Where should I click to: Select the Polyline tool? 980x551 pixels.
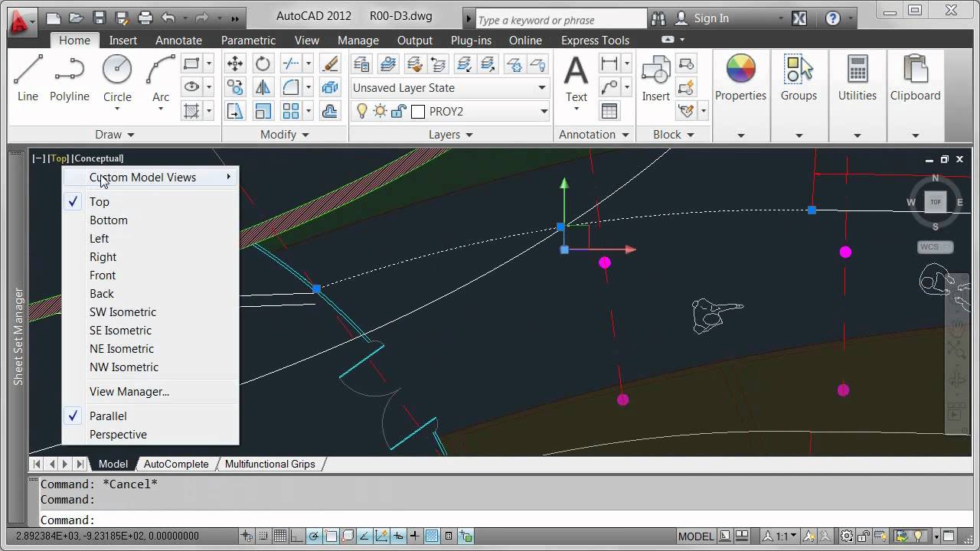(x=70, y=79)
